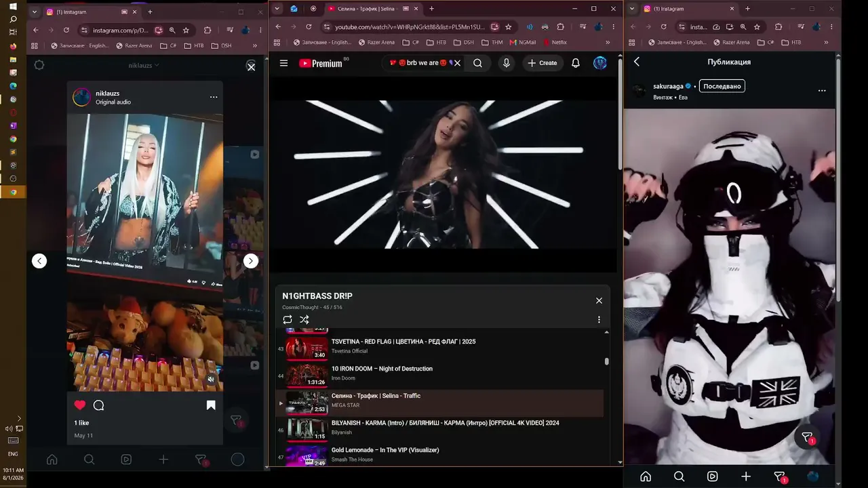
Task: Show hidden system tray icons
Action: [x=19, y=418]
